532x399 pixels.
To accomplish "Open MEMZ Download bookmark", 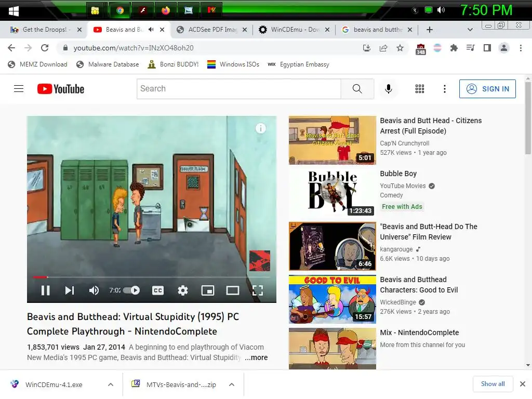I will coord(37,64).
